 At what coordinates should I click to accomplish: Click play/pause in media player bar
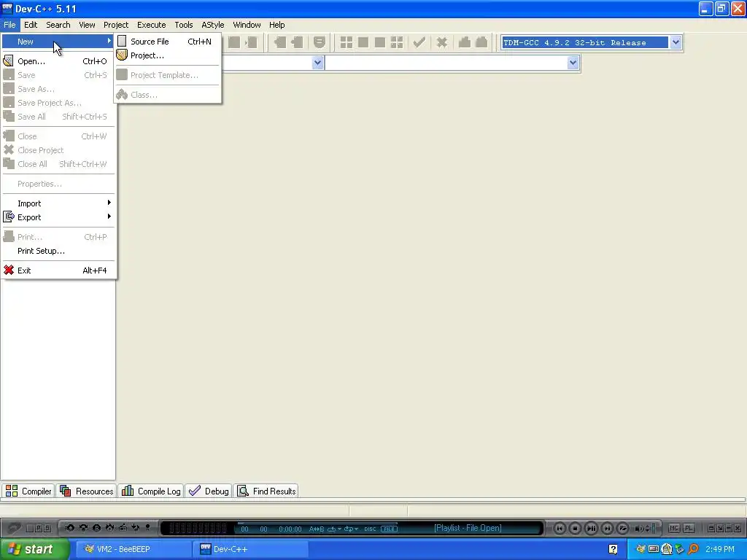[591, 528]
